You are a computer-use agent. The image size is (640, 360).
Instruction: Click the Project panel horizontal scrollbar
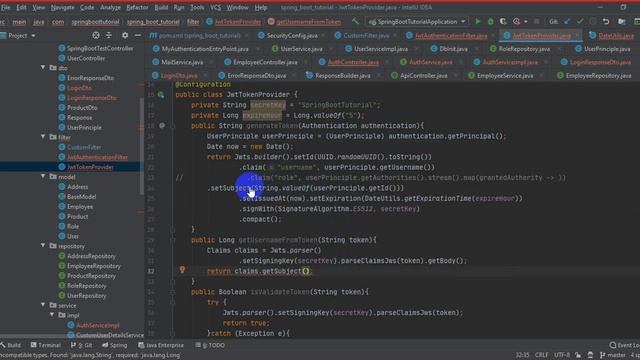click(x=33, y=337)
